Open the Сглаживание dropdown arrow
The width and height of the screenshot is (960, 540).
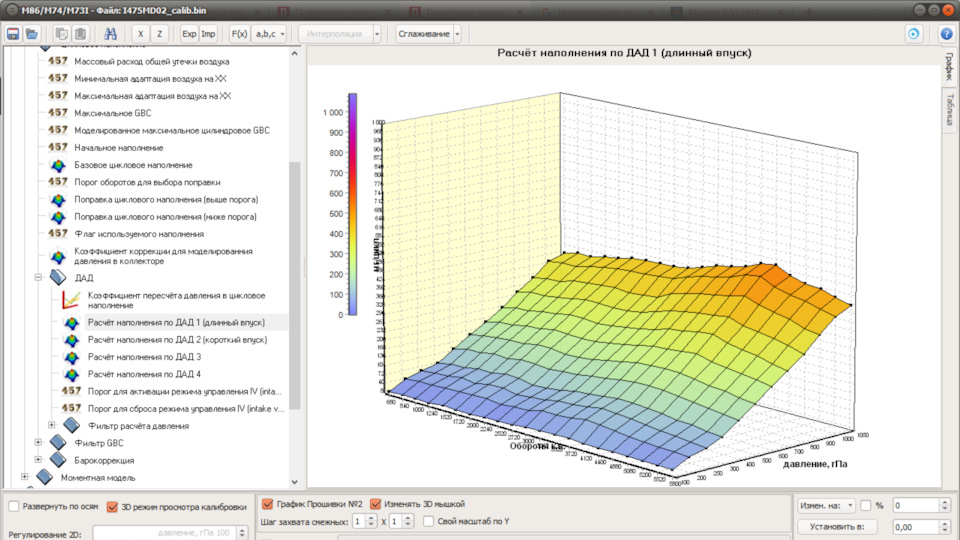[457, 34]
